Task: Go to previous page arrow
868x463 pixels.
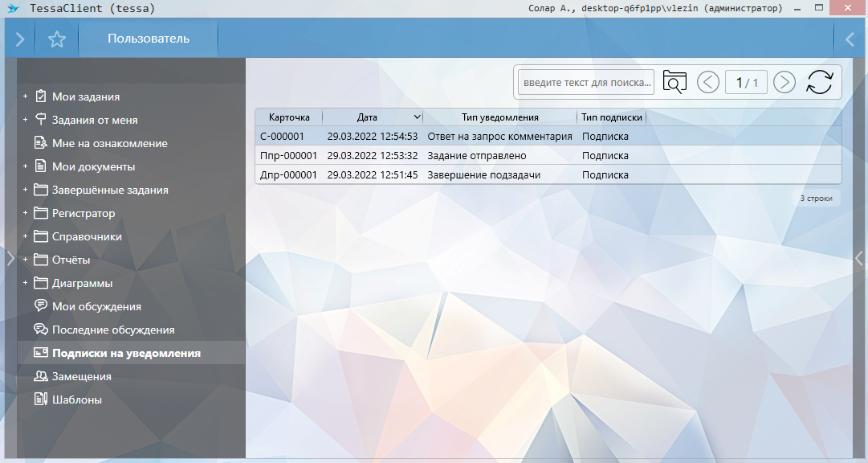Action: pyautogui.click(x=707, y=82)
